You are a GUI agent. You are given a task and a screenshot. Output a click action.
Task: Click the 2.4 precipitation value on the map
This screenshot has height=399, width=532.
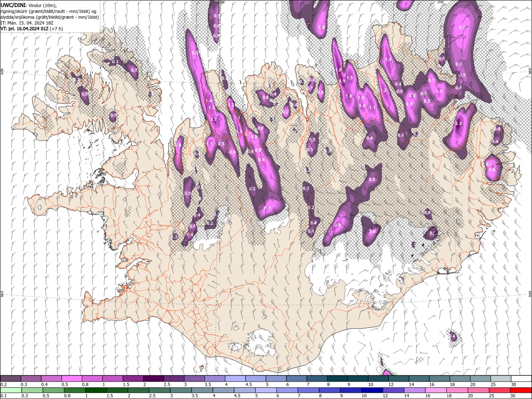(459, 124)
